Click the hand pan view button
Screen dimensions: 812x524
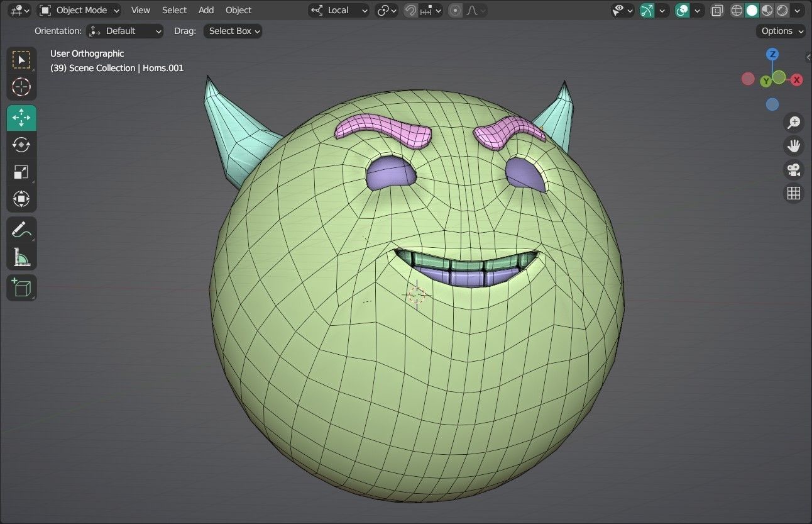click(794, 146)
